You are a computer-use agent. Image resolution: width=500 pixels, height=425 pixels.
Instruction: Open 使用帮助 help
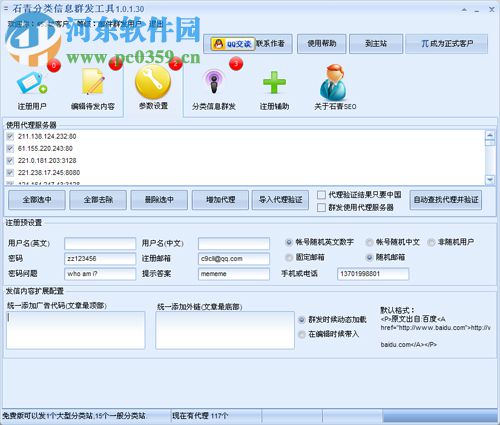(x=322, y=44)
